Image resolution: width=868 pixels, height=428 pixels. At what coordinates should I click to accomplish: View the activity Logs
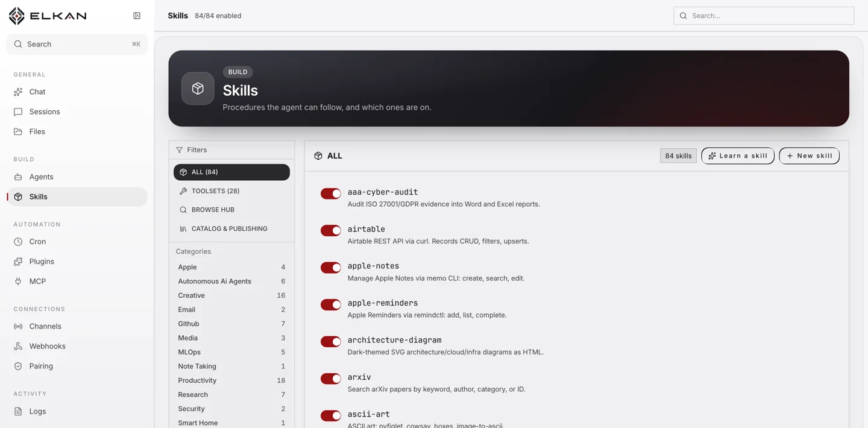(x=77, y=411)
